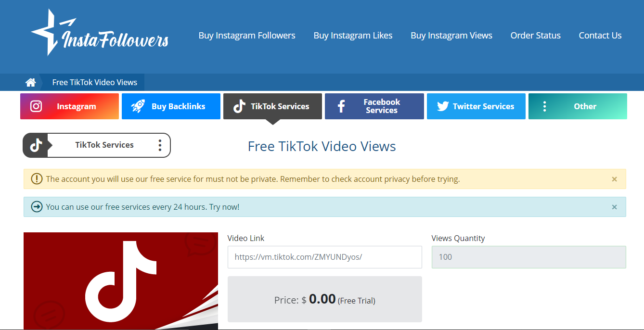Click the 'every 24 hours' notice text

tap(142, 207)
